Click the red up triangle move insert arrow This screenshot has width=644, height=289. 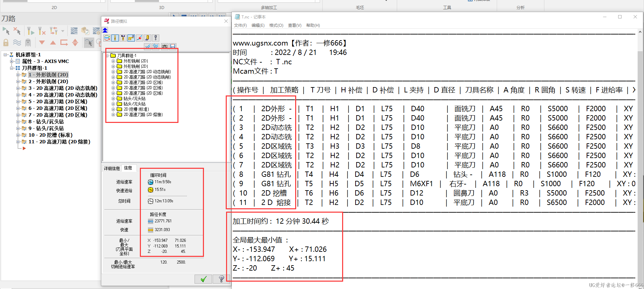[53, 43]
